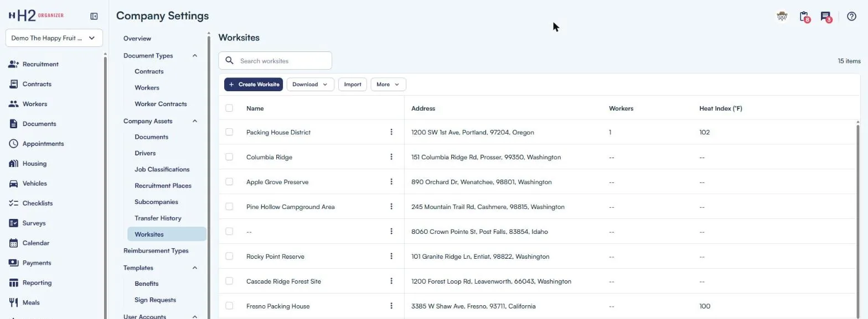Tick checkbox for the 8060 Crown Pointe row
868x319 pixels.
[229, 232]
